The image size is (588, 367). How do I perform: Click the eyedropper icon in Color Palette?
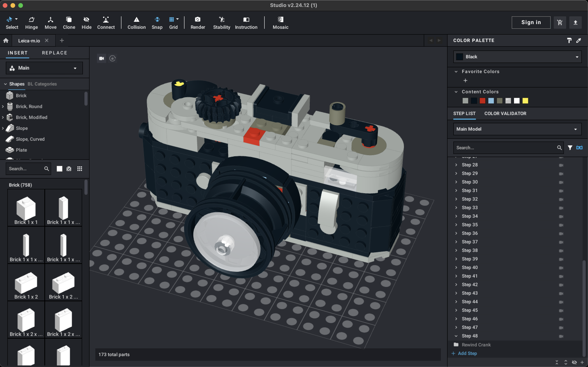578,41
